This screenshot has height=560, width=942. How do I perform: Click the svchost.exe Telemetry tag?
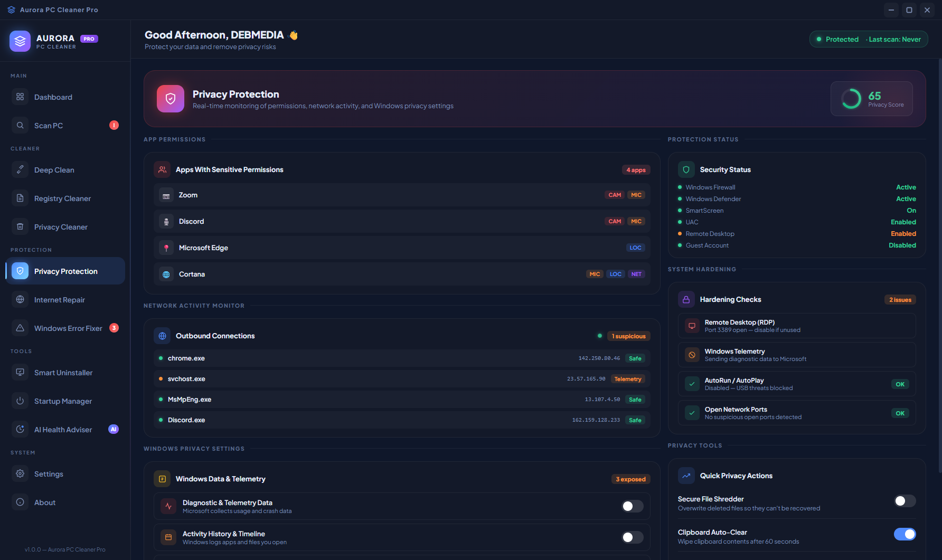(x=628, y=379)
